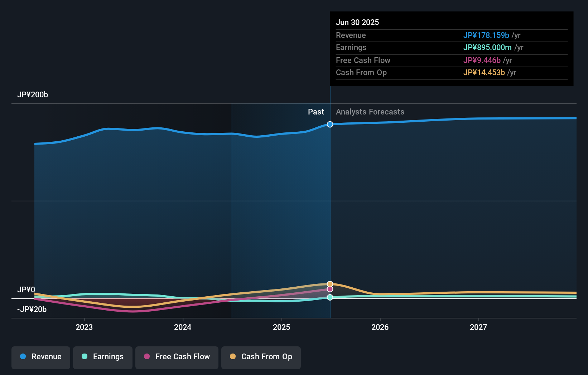The image size is (588, 375).
Task: Select the pink Free Cash Flow legend dot
Action: coord(146,357)
